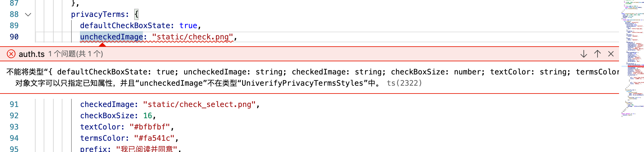The image size is (644, 152).
Task: Click the checkedImage property name
Action: 107,104
